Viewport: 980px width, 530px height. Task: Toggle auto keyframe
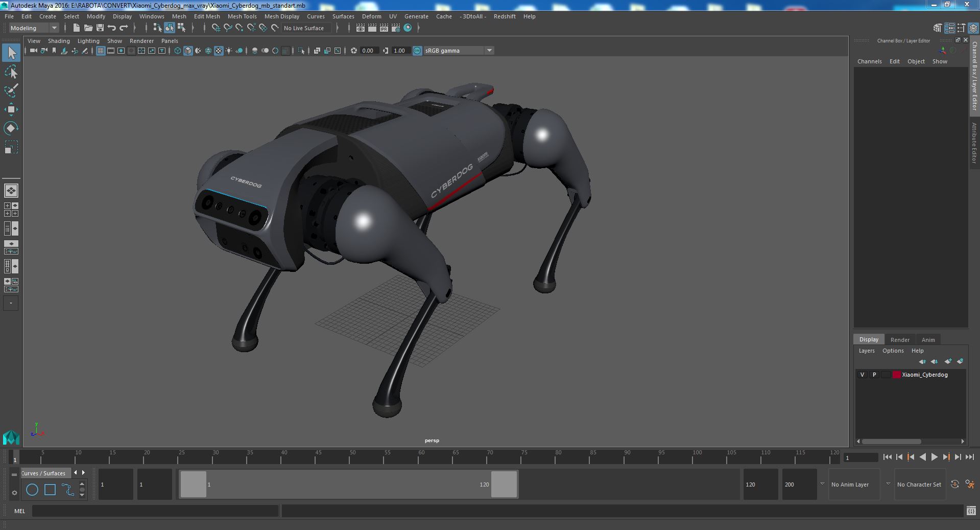[x=954, y=485]
